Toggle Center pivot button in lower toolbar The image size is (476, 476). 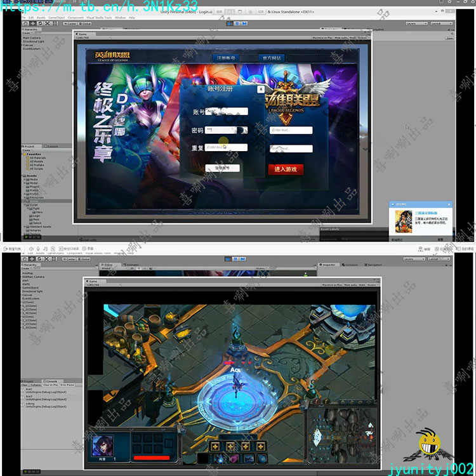pyautogui.click(x=69, y=259)
